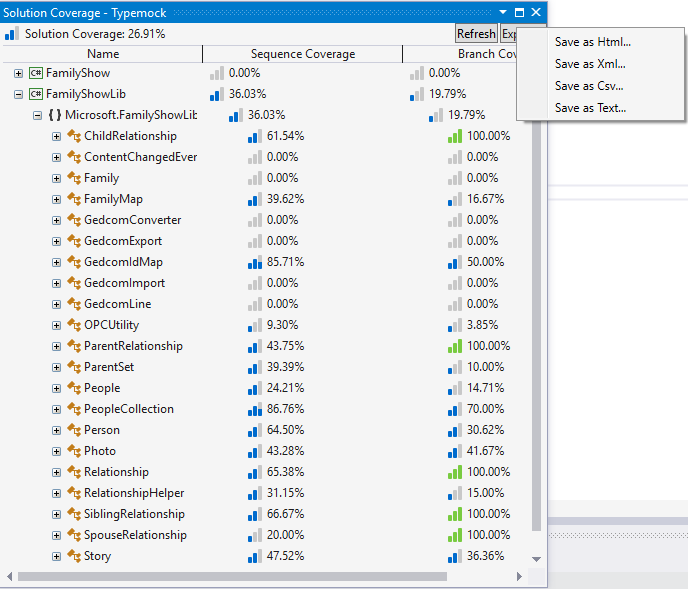
Task: Click the horizontal scrollbar left arrow
Action: point(9,576)
